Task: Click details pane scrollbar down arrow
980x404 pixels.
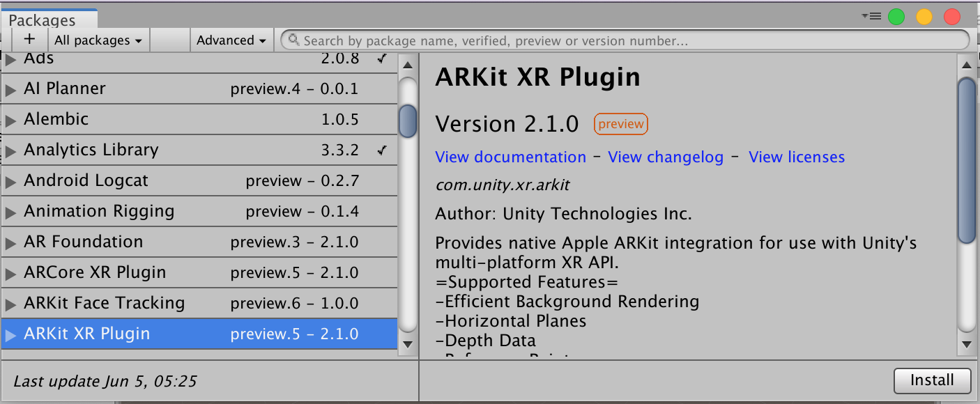Action: pyautogui.click(x=966, y=343)
